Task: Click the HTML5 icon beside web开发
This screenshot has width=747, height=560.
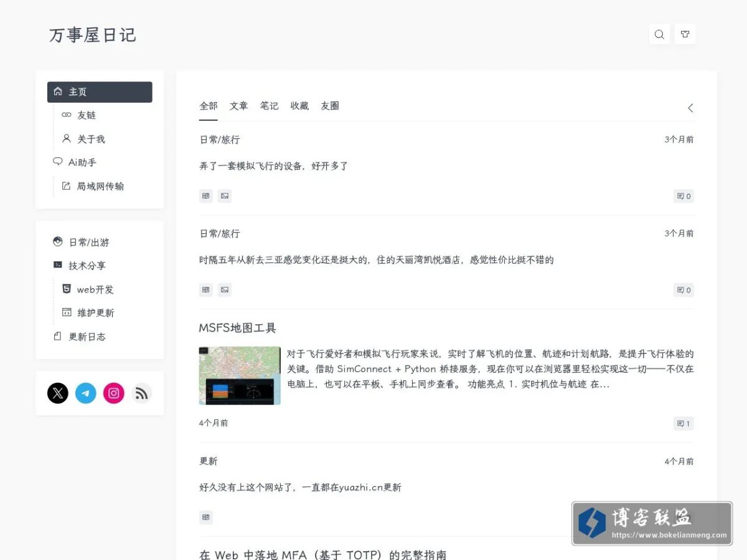Action: [x=67, y=289]
